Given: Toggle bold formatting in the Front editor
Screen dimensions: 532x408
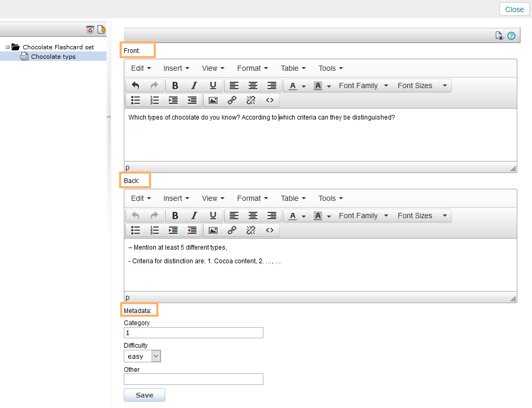Looking at the screenshot, I should point(175,85).
